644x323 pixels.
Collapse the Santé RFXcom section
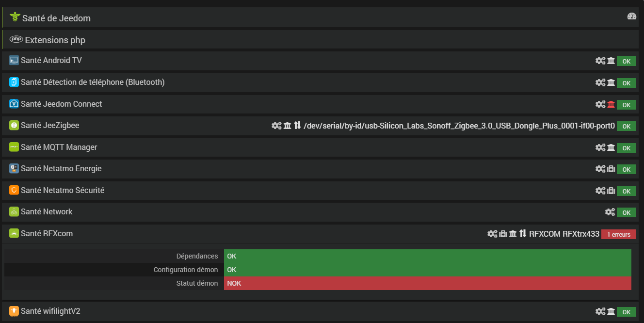[47, 234]
